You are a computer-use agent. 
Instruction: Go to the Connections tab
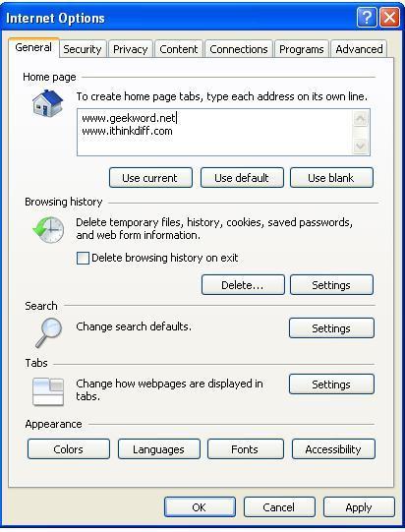coord(239,49)
